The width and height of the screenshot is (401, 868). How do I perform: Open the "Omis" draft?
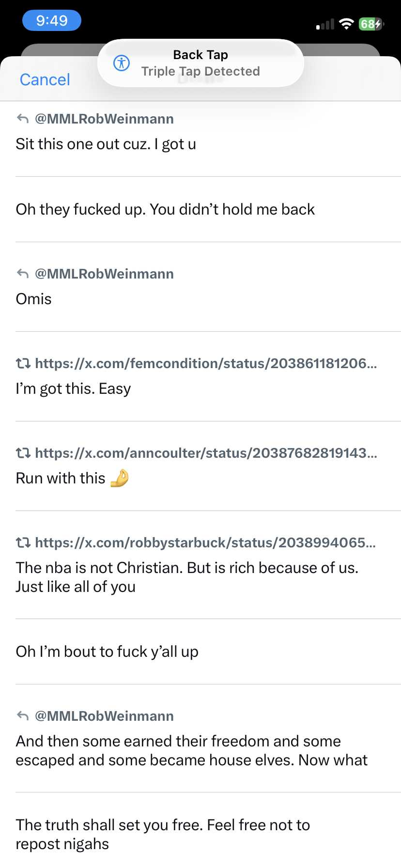[x=34, y=299]
